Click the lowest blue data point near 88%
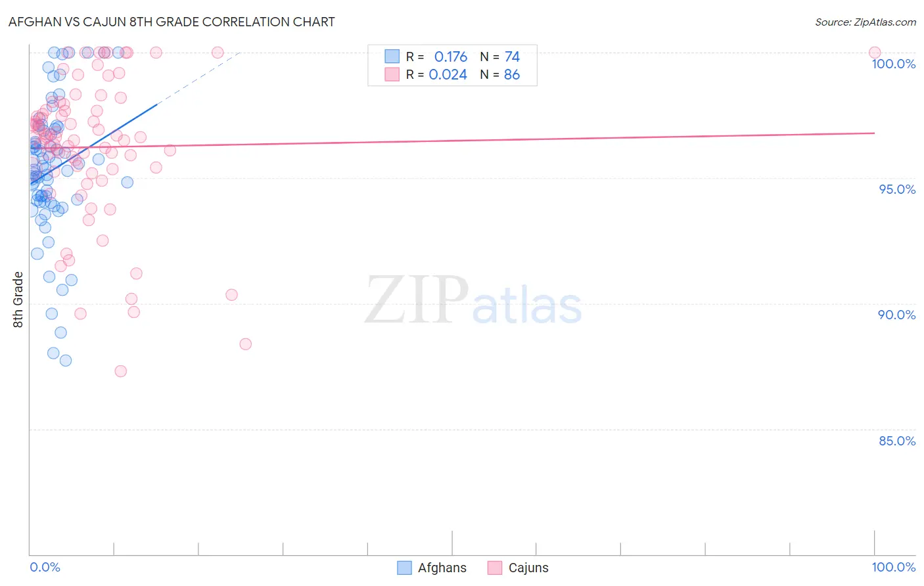924x586 pixels. (66, 361)
